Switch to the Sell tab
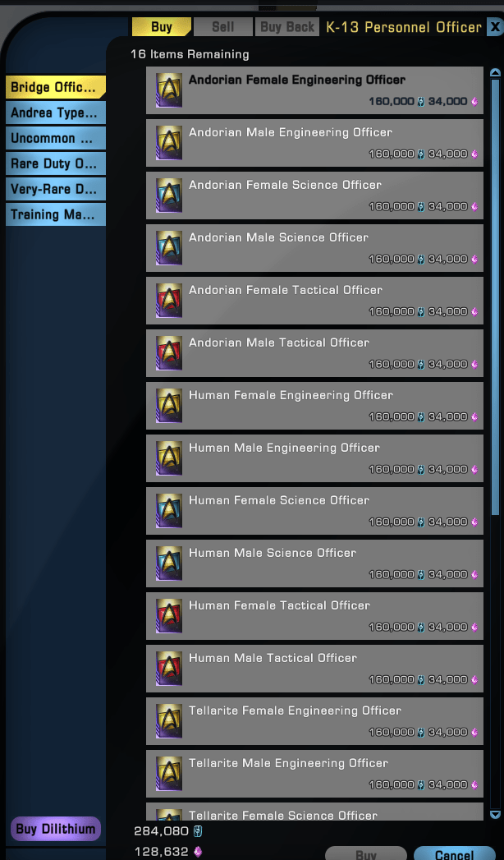This screenshot has height=860, width=504. (x=223, y=27)
